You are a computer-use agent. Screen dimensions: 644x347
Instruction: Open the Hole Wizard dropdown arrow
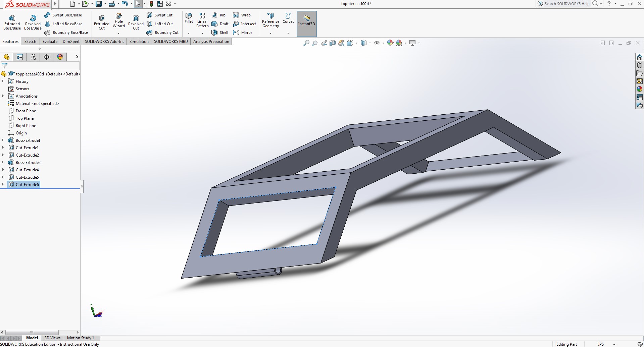pos(118,33)
